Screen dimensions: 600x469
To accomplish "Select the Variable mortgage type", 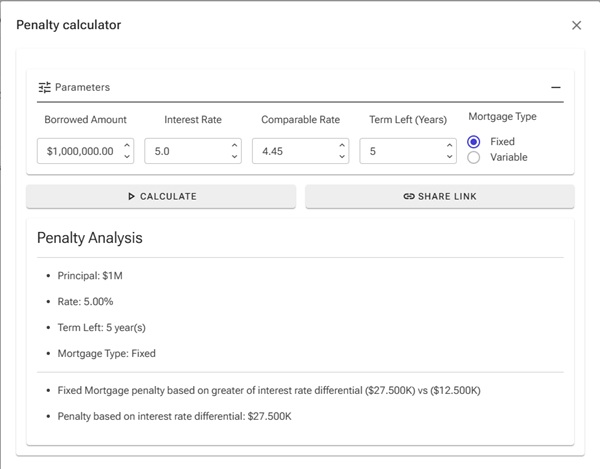I will pyautogui.click(x=474, y=157).
